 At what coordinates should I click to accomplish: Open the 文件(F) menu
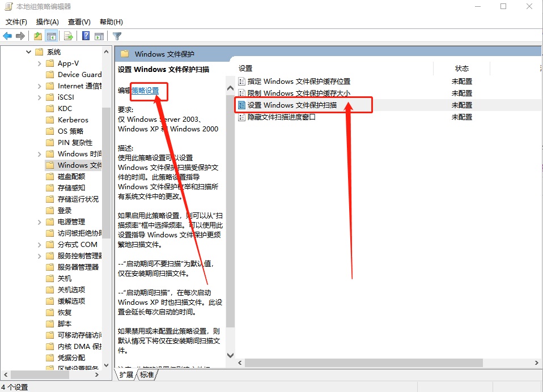point(16,22)
